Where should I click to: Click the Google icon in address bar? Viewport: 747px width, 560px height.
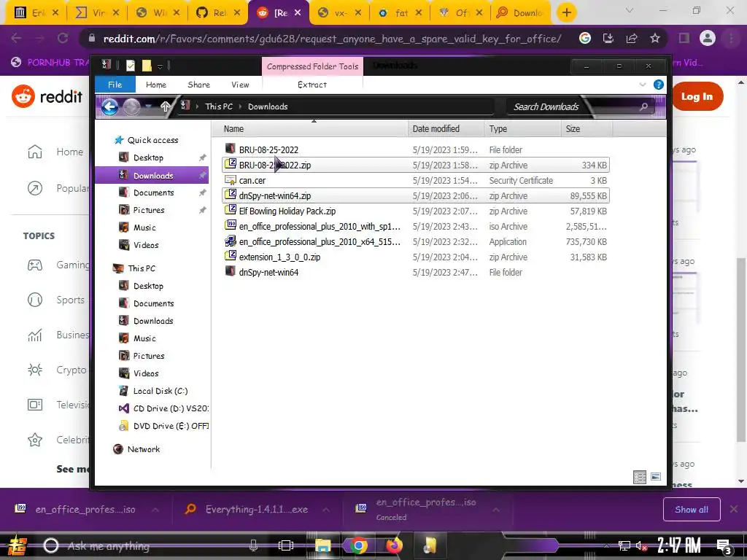coord(585,38)
